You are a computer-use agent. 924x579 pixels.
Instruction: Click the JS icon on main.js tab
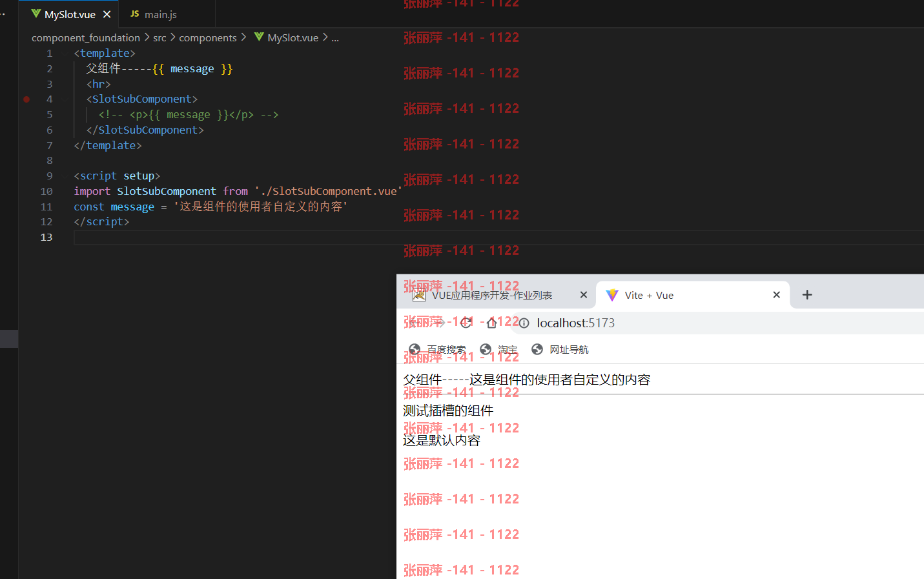coord(135,14)
